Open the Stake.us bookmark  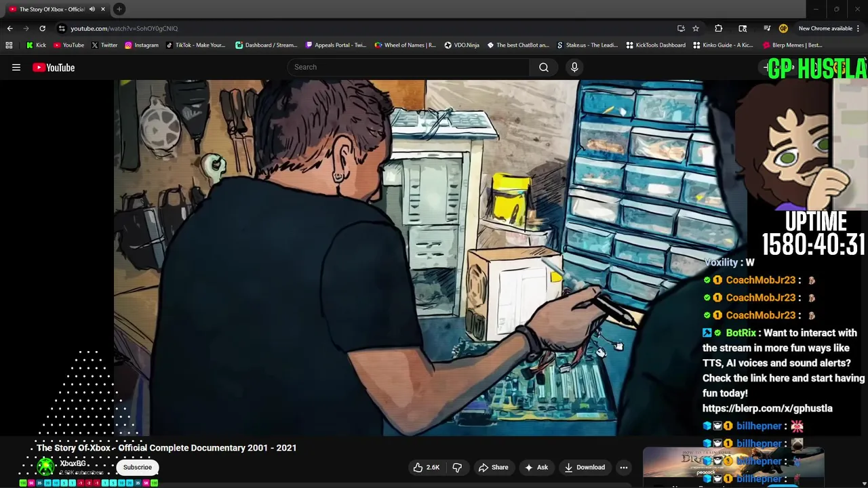(587, 45)
